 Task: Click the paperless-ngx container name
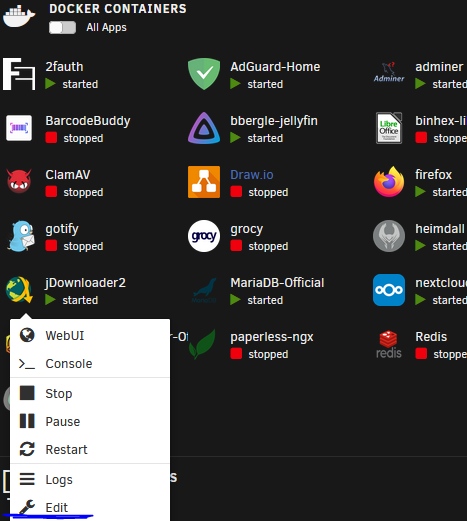coord(272,337)
